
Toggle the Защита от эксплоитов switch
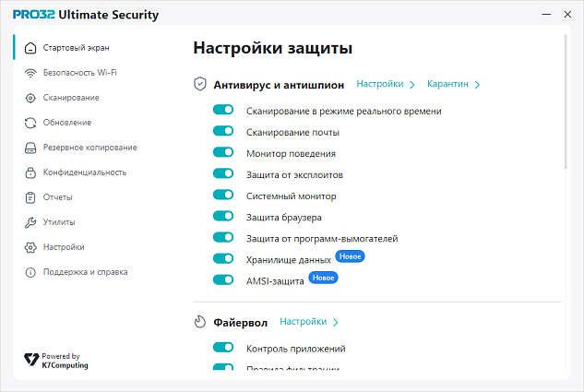click(223, 173)
